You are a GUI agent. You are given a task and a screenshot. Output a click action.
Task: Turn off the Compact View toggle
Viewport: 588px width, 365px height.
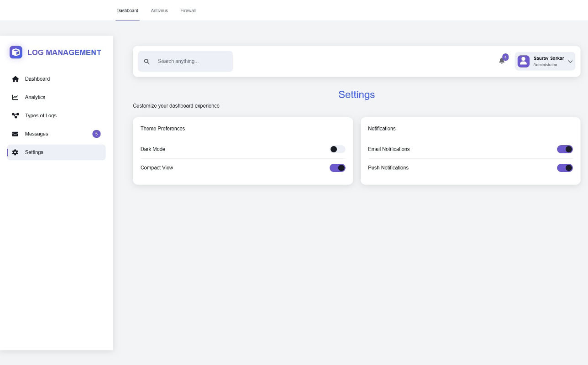[x=337, y=168]
